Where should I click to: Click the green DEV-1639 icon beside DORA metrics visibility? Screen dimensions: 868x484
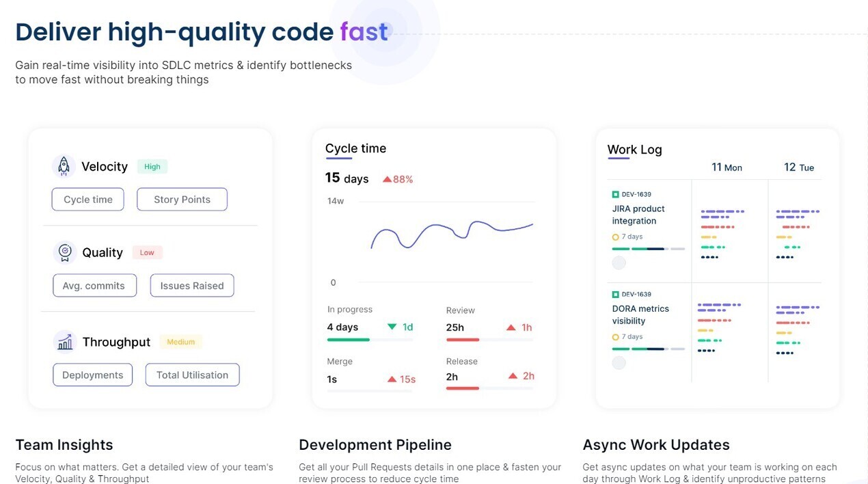point(615,295)
